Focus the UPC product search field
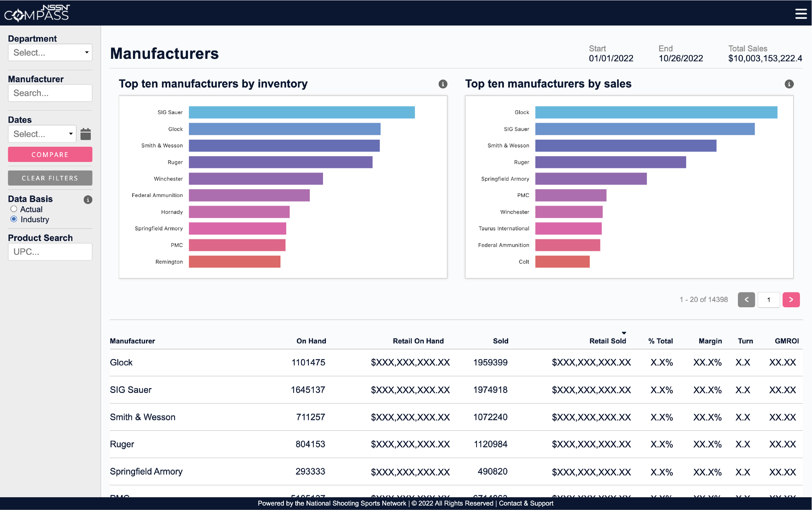The height and width of the screenshot is (510, 812). coord(50,252)
